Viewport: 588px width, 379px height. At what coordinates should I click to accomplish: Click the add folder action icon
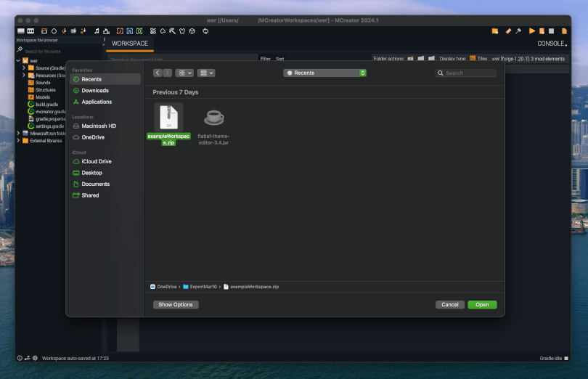pyautogui.click(x=410, y=59)
